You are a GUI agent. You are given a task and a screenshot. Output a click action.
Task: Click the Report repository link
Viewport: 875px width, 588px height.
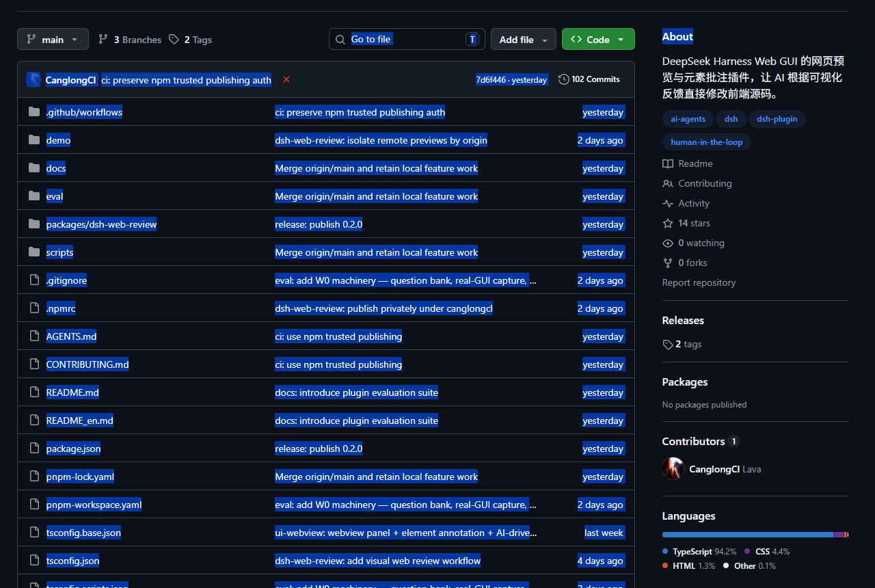[x=699, y=283]
